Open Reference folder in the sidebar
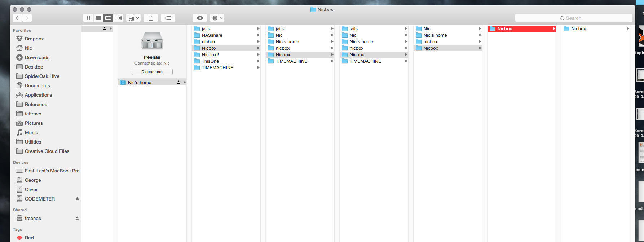Screen dimensions: 644x242 [x=36, y=104]
